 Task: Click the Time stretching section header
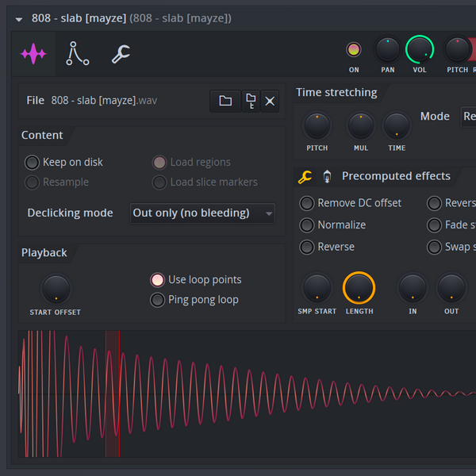click(336, 93)
